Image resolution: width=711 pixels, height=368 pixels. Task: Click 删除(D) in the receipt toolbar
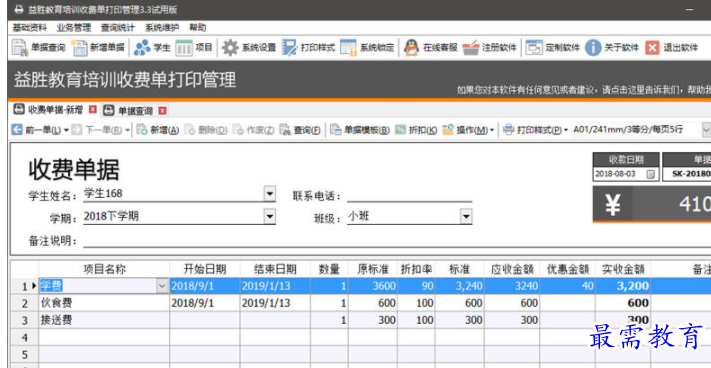(x=206, y=130)
